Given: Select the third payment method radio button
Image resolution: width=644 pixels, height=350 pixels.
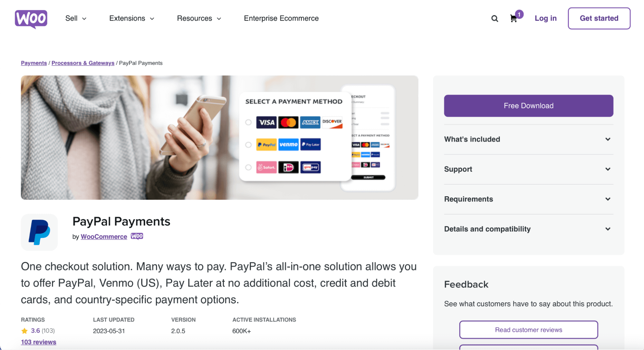Looking at the screenshot, I should pos(248,167).
